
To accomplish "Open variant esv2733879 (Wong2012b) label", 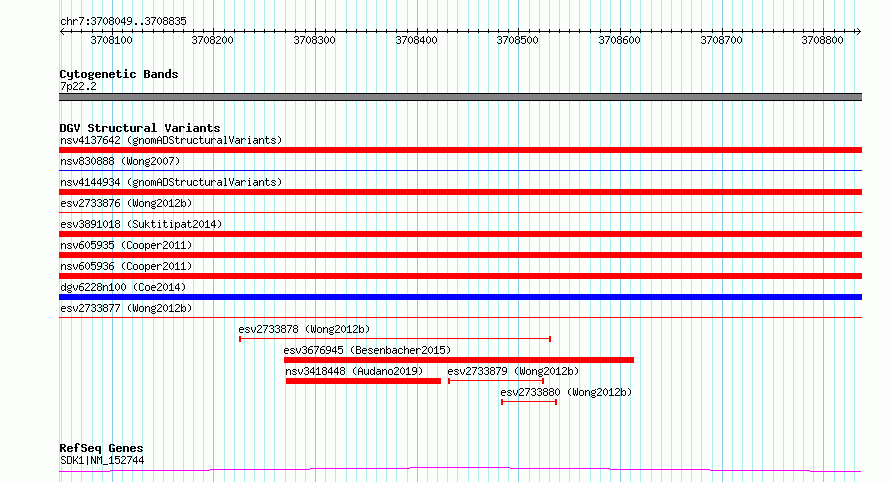I will click(513, 371).
